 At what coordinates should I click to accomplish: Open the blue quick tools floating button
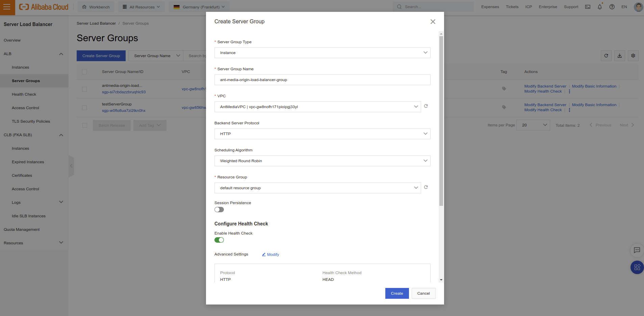pos(637,267)
